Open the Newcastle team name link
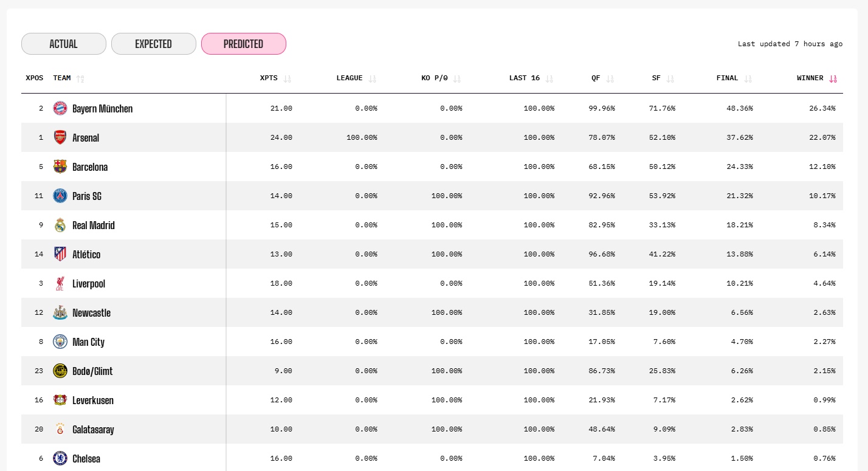Viewport: 868px width, 471px height. [91, 313]
